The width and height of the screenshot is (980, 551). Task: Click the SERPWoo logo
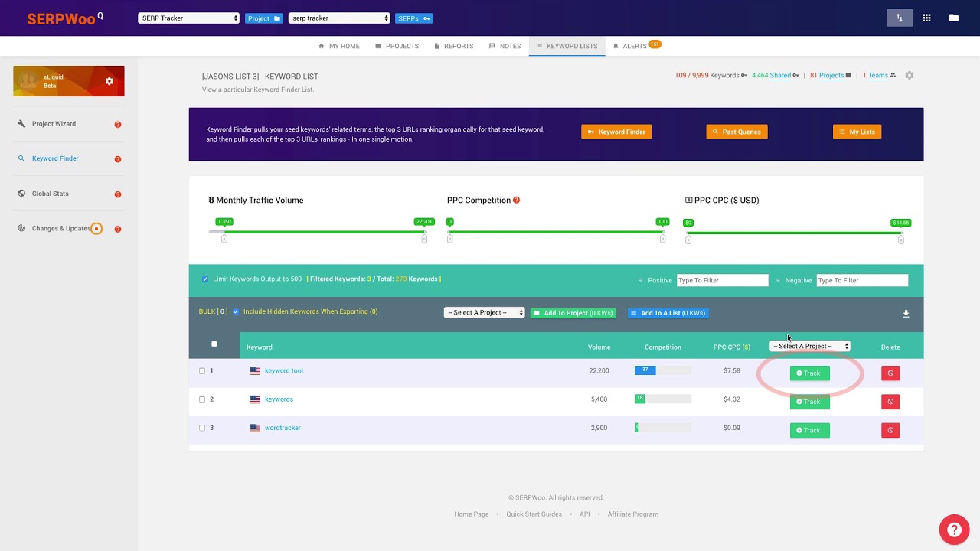[x=65, y=18]
